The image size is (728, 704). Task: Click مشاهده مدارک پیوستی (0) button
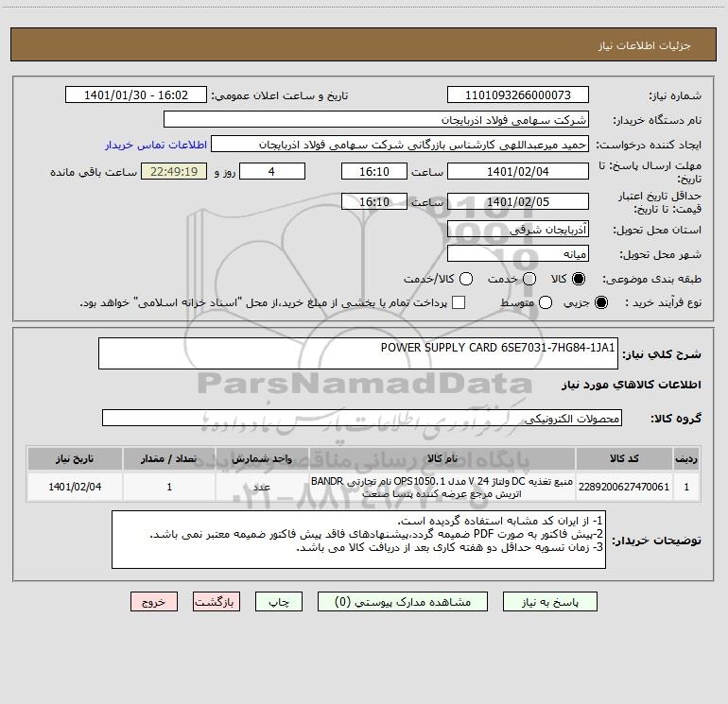[403, 602]
